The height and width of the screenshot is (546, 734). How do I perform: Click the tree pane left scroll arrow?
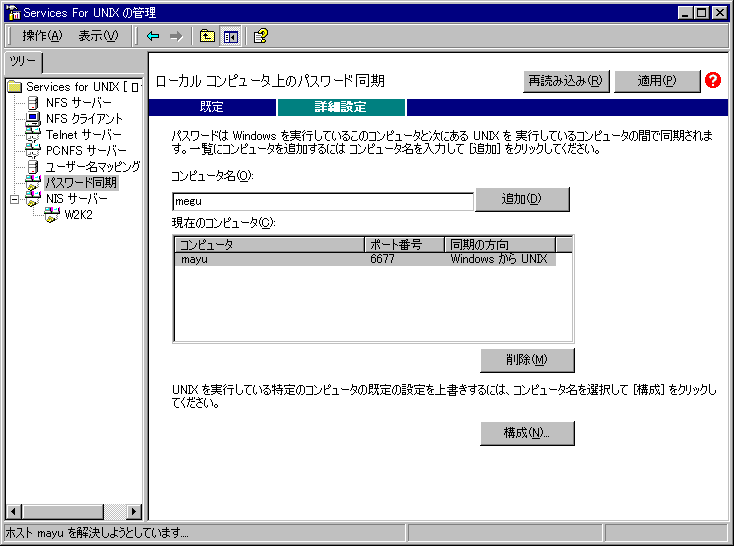pos(14,512)
